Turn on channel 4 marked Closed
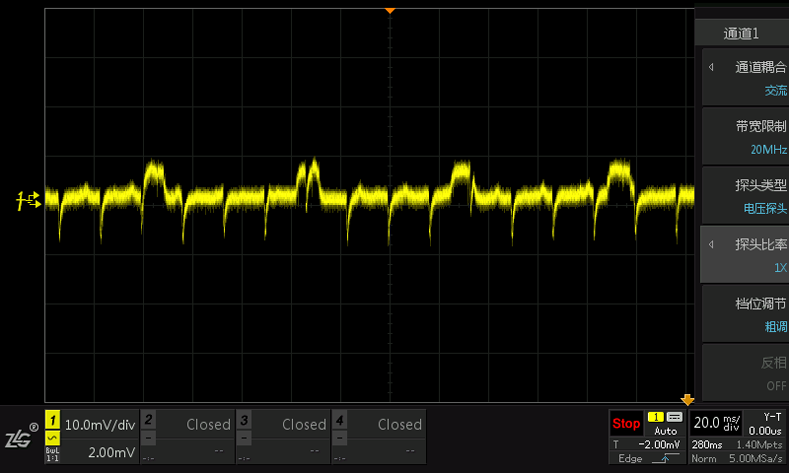The width and height of the screenshot is (789, 473). pyautogui.click(x=379, y=436)
